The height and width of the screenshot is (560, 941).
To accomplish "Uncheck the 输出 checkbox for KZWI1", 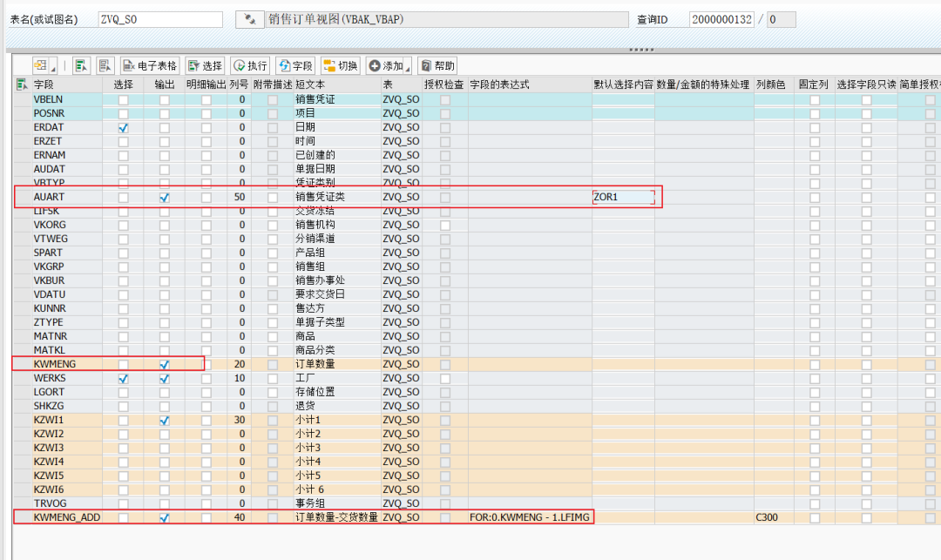I will (165, 421).
